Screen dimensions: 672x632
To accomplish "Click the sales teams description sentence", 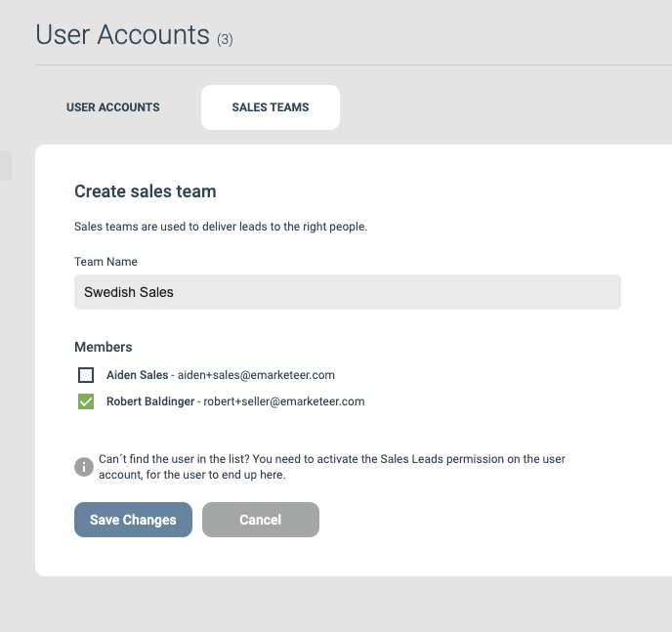I will [221, 227].
